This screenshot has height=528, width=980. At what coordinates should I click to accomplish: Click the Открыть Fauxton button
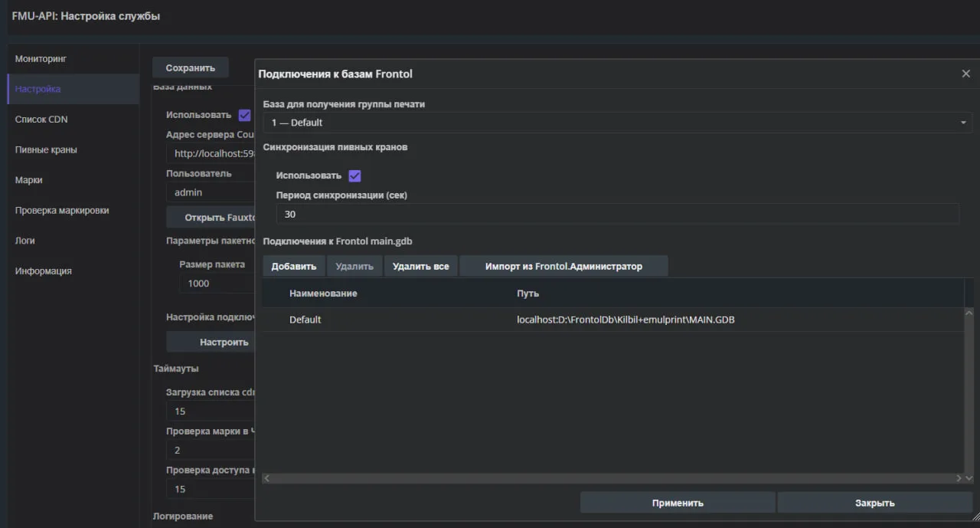pos(211,218)
